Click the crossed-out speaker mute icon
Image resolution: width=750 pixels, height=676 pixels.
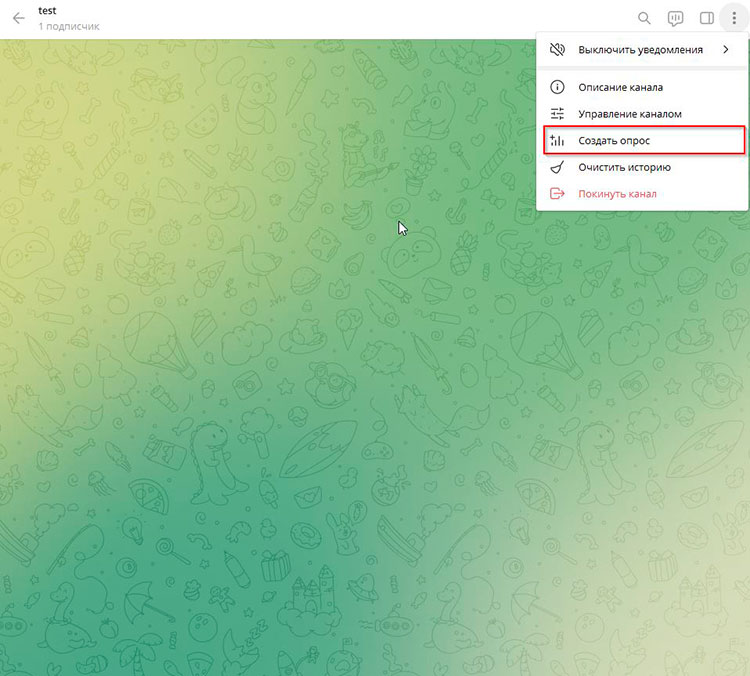(558, 49)
